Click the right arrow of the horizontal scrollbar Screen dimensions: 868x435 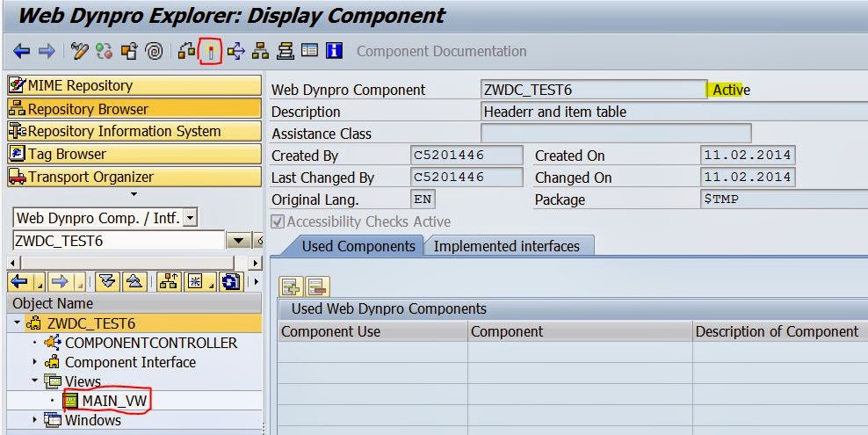(255, 263)
